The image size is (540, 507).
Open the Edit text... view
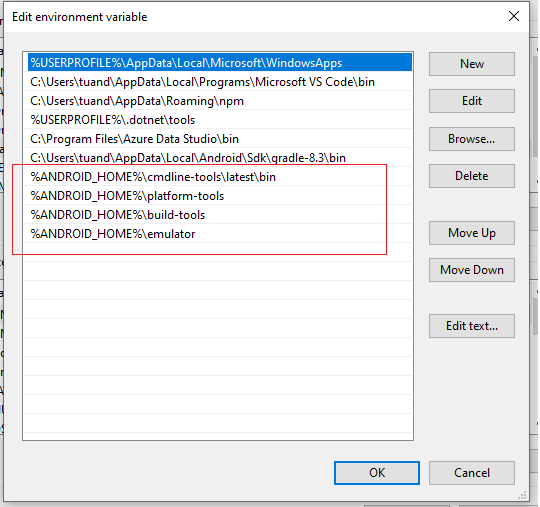tap(471, 326)
